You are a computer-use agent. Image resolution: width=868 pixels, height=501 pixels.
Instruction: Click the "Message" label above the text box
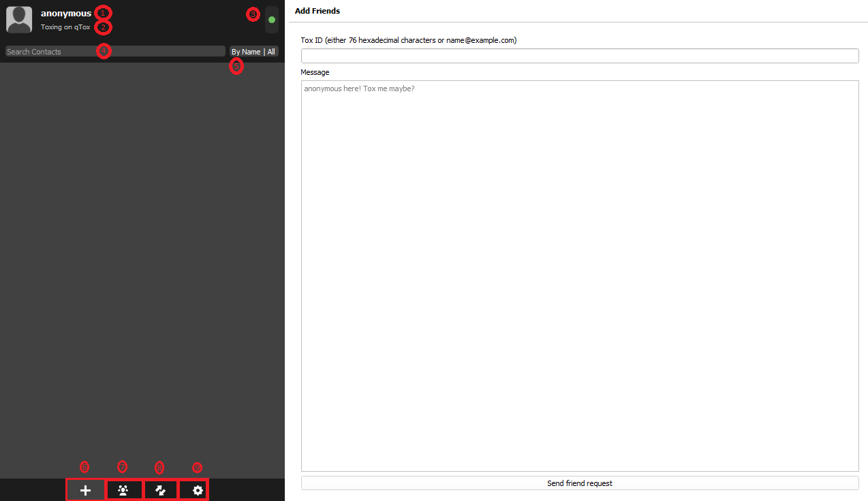click(315, 72)
